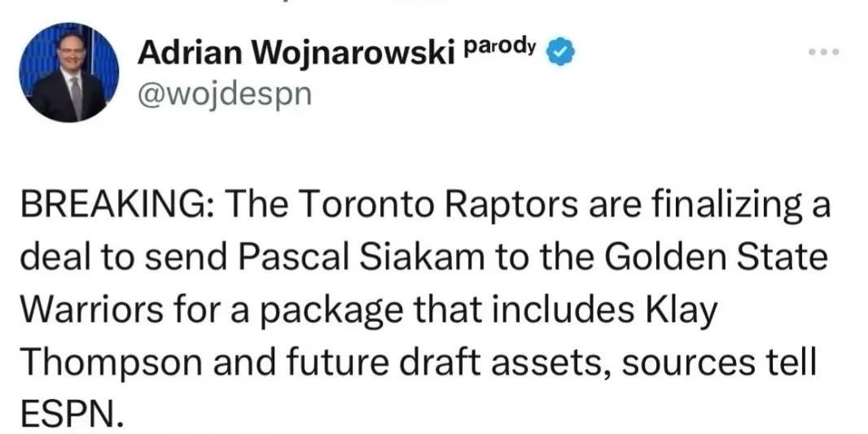868x434 pixels.
Task: Click the small parody label
Action: click(499, 47)
